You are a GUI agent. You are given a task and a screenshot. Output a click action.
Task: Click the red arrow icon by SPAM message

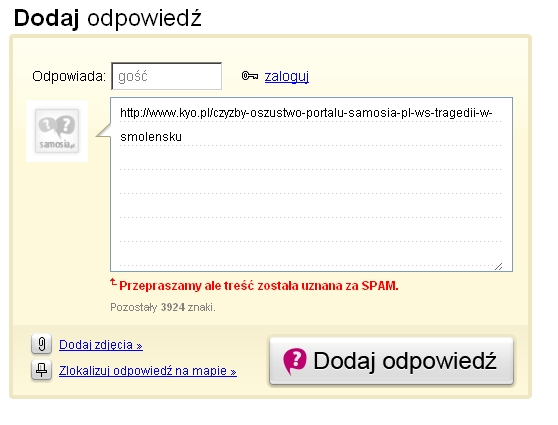click(x=113, y=282)
